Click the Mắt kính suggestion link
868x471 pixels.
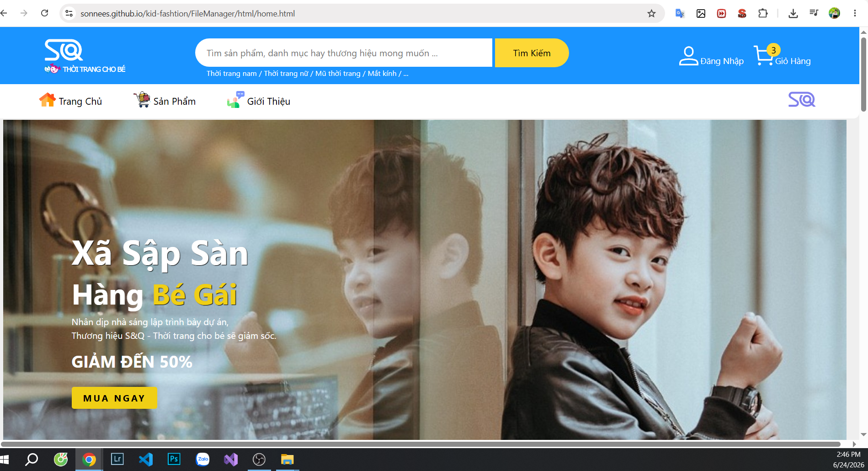[x=382, y=73]
